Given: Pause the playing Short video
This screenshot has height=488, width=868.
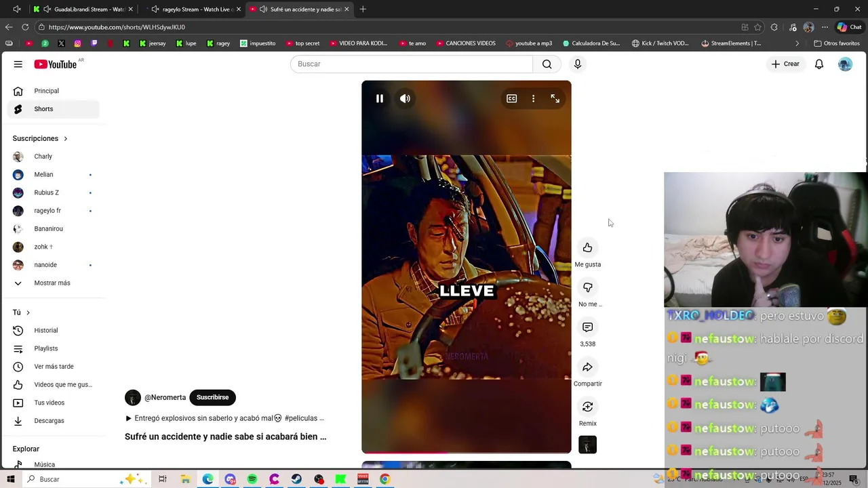Looking at the screenshot, I should (380, 98).
